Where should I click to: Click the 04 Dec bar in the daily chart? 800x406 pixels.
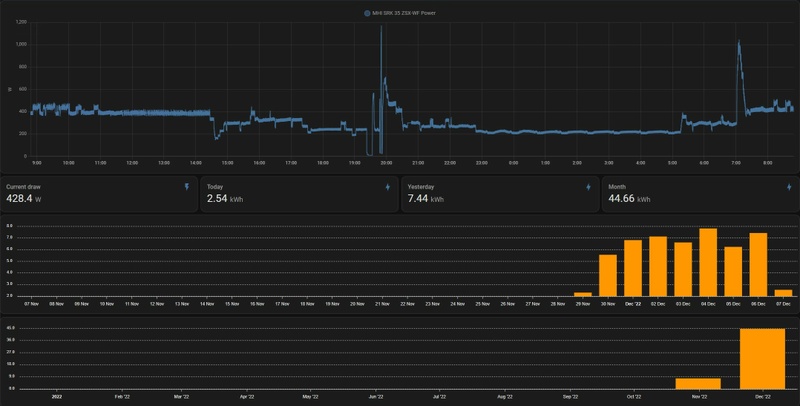click(708, 262)
